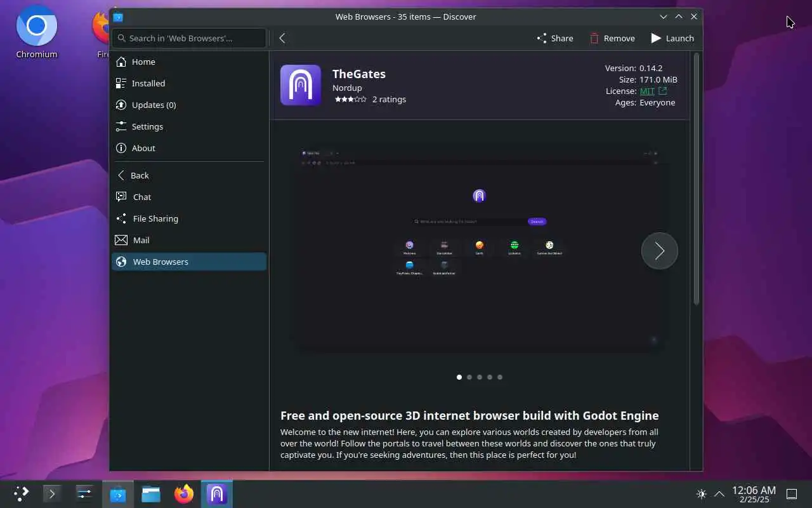This screenshot has width=812, height=508.
Task: Open the Installed section
Action: point(189,83)
